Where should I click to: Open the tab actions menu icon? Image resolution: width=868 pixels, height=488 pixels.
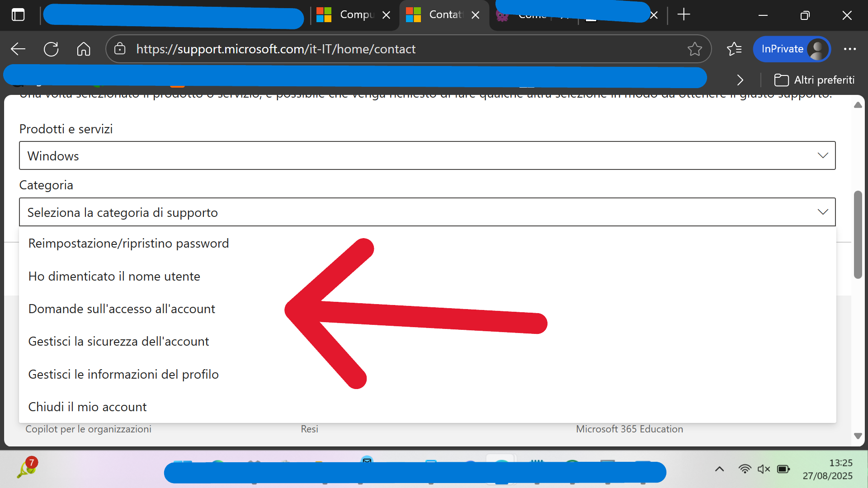pos(18,15)
